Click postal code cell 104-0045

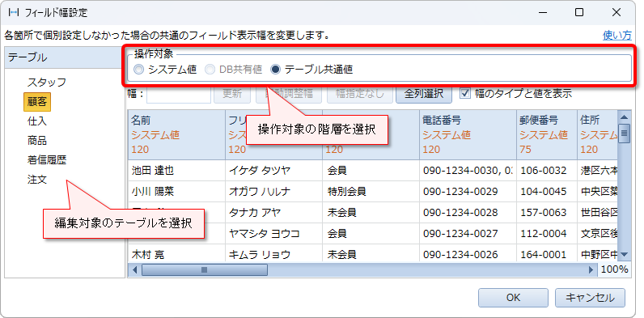pyautogui.click(x=547, y=192)
